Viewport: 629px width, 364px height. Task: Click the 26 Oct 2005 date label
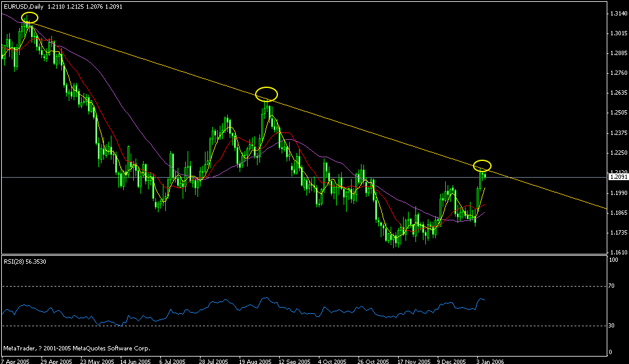coord(373,361)
